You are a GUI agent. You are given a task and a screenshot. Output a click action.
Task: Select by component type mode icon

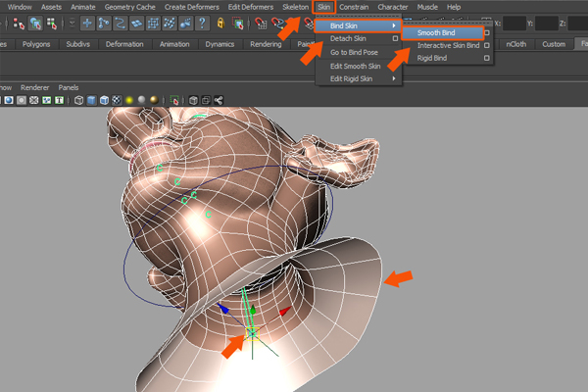click(52, 24)
